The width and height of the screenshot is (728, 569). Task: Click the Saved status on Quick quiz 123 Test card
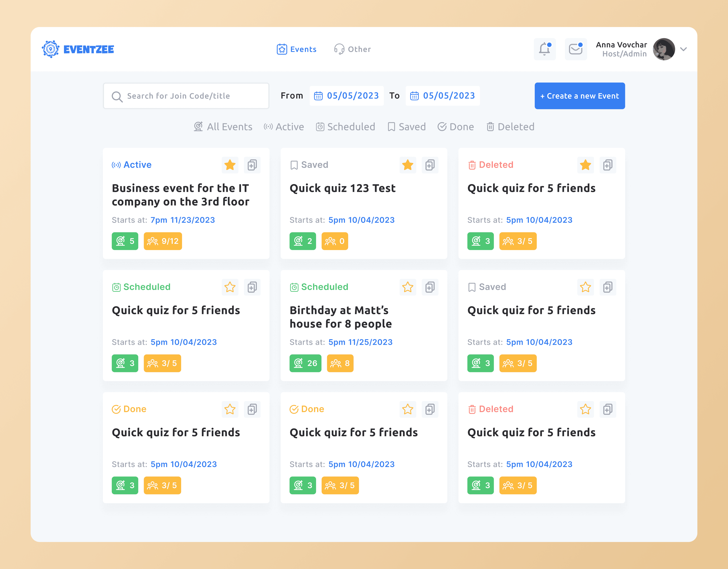(309, 165)
